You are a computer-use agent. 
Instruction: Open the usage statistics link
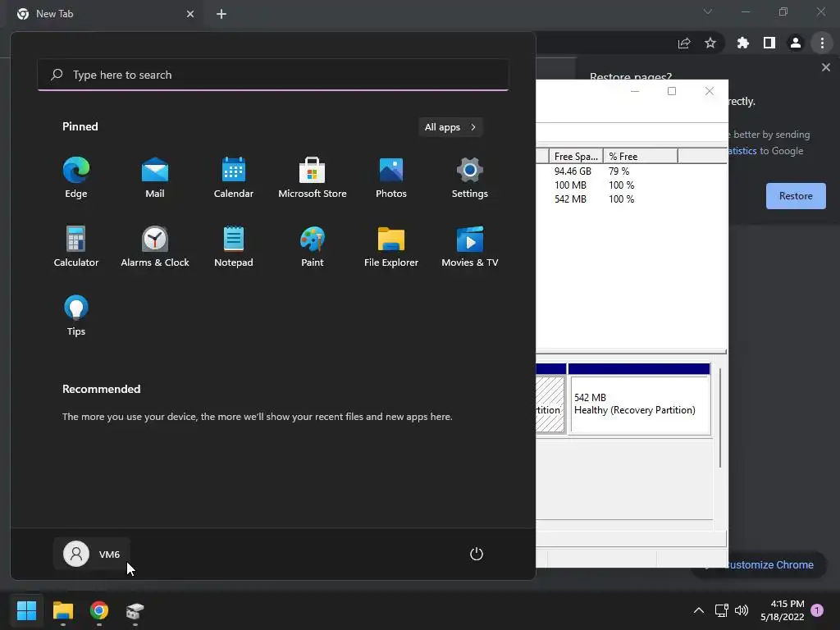[x=742, y=151]
